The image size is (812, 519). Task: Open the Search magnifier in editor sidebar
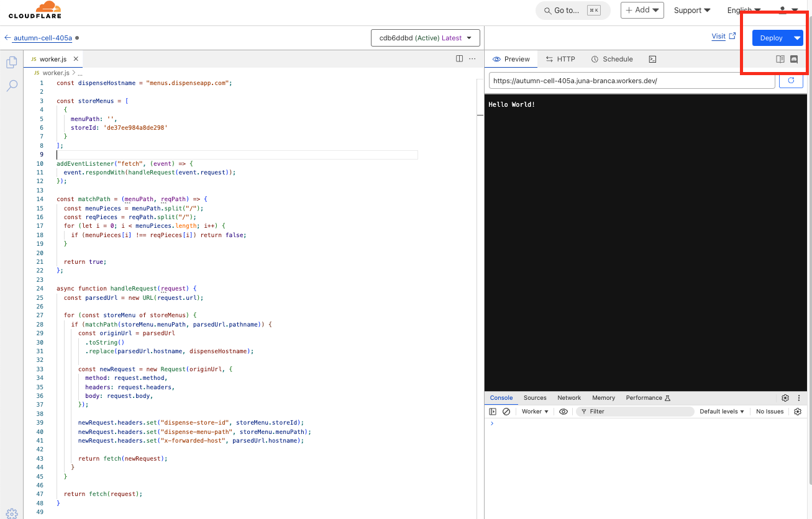11,86
